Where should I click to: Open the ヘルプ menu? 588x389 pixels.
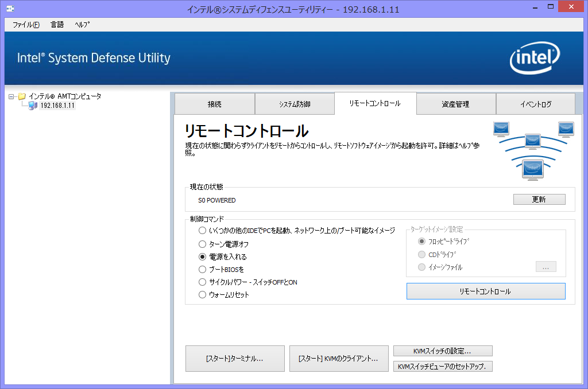83,25
